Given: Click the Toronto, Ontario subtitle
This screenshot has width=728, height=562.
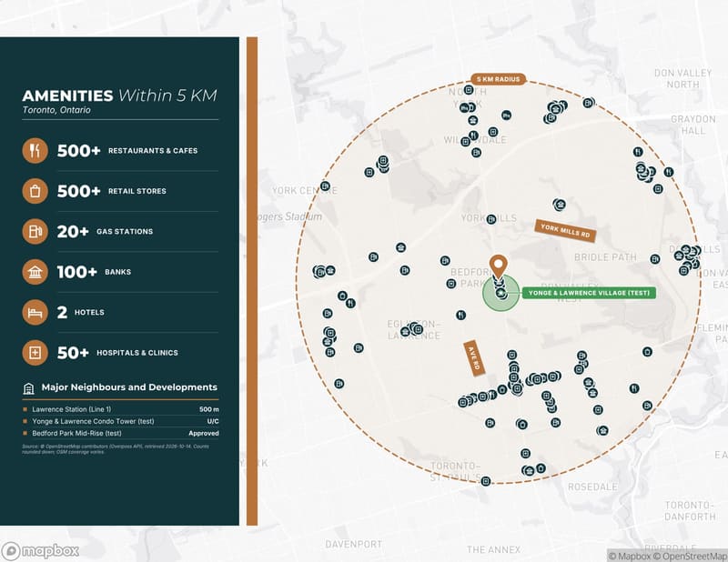Looking at the screenshot, I should point(56,110).
